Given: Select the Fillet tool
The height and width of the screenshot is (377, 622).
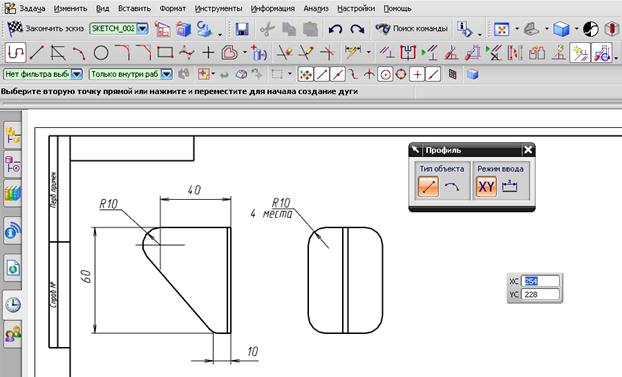Looking at the screenshot, I should point(123,52).
